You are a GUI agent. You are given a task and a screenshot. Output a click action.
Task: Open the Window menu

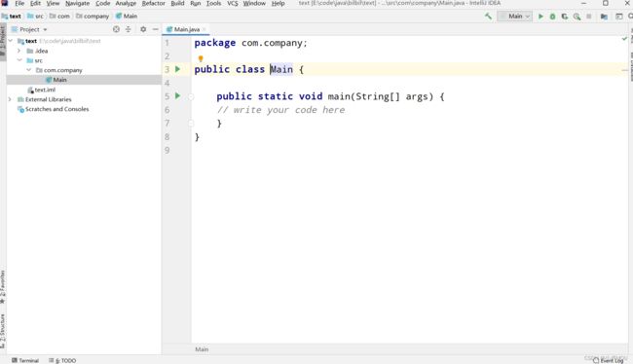coord(254,3)
